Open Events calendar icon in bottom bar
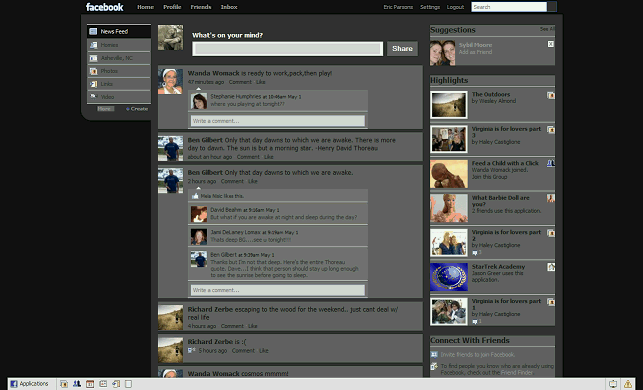 [x=90, y=384]
